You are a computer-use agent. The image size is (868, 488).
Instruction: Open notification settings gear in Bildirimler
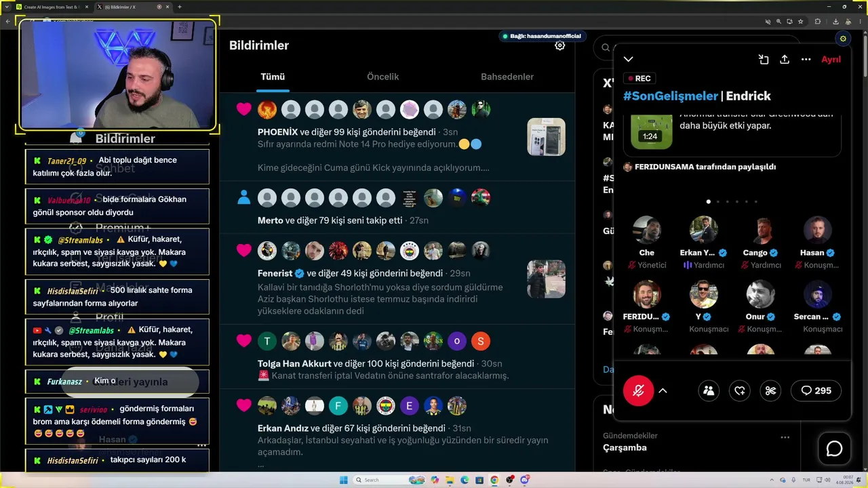(x=559, y=45)
